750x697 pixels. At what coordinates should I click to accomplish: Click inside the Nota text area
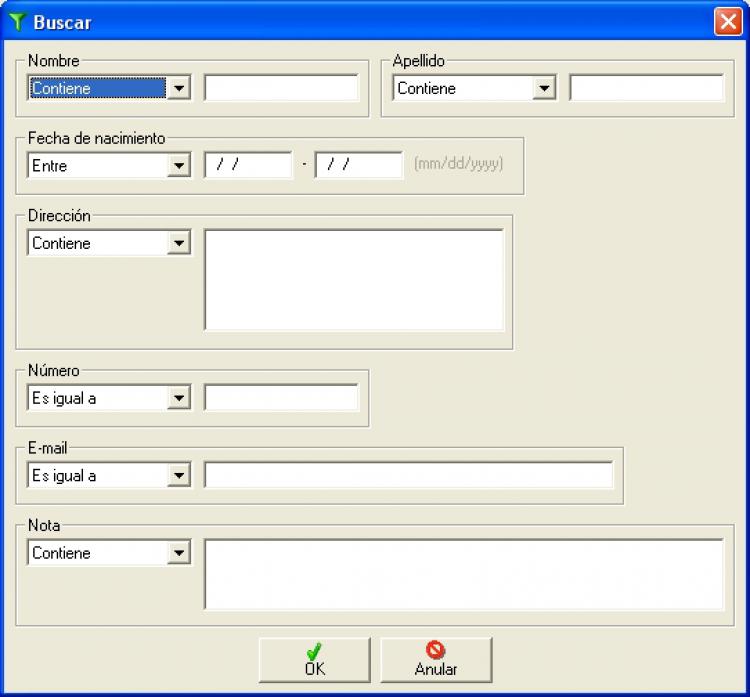point(464,575)
